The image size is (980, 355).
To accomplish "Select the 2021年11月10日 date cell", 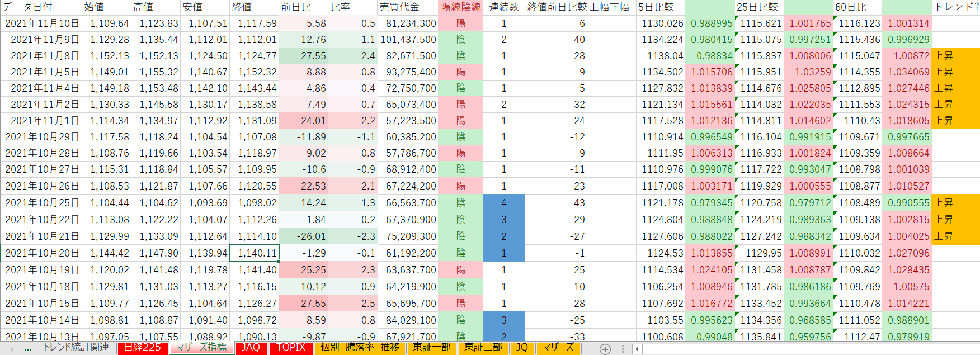I will (x=41, y=23).
